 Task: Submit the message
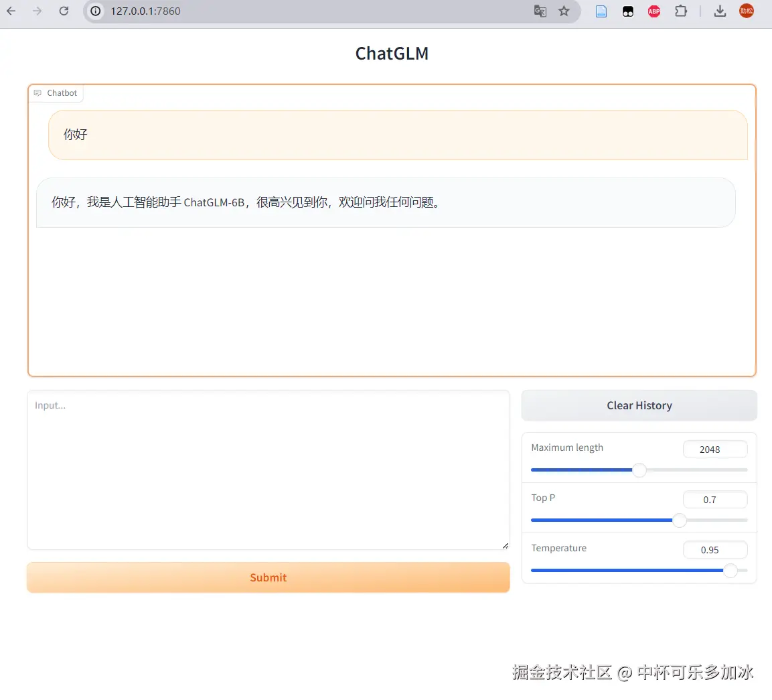pos(268,577)
